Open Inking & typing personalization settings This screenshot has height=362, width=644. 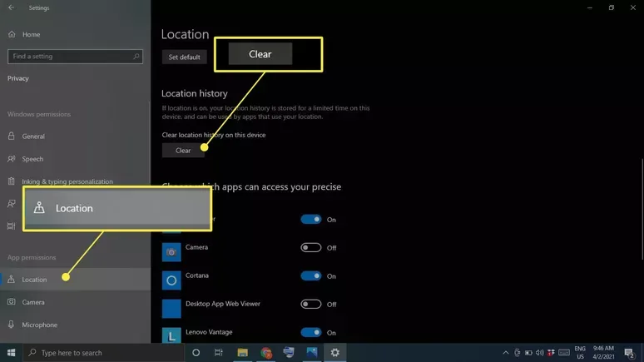tap(67, 181)
